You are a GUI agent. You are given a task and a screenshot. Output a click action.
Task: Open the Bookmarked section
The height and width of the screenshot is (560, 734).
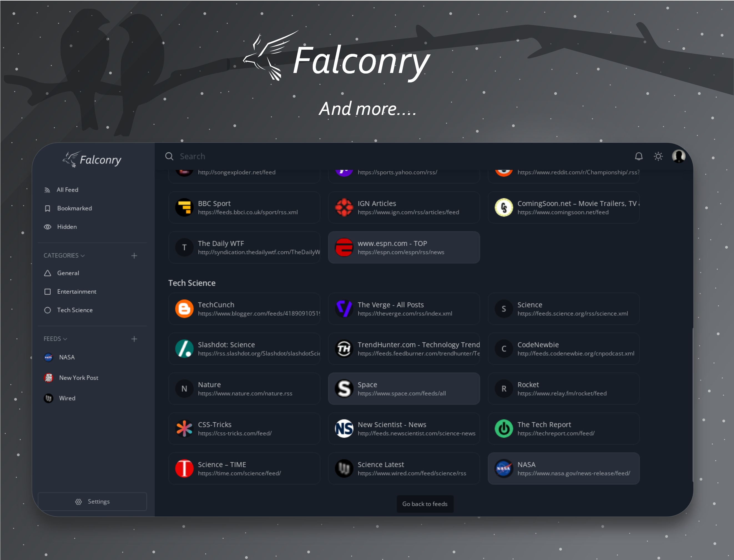tap(68, 208)
